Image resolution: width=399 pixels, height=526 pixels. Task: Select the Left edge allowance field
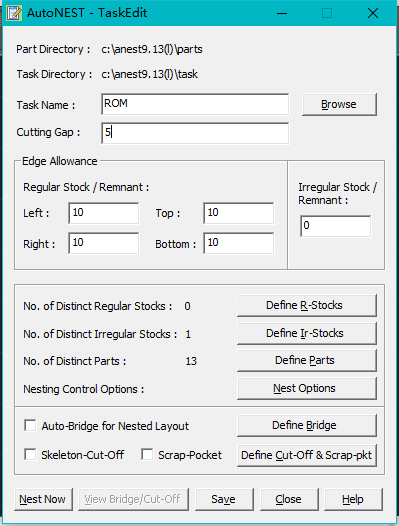(103, 213)
